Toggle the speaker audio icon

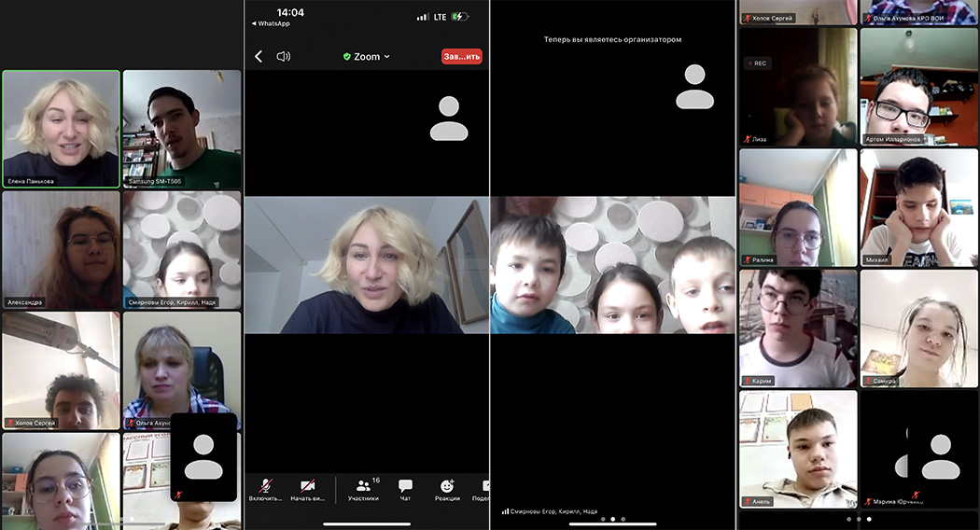click(283, 56)
